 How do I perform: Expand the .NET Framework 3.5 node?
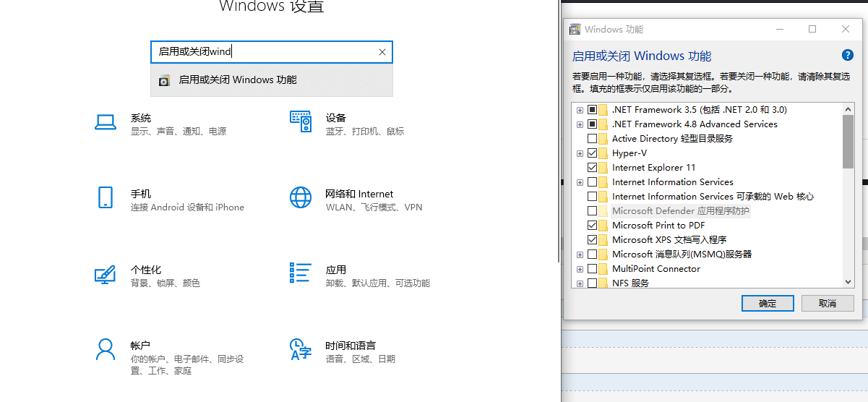tap(580, 110)
